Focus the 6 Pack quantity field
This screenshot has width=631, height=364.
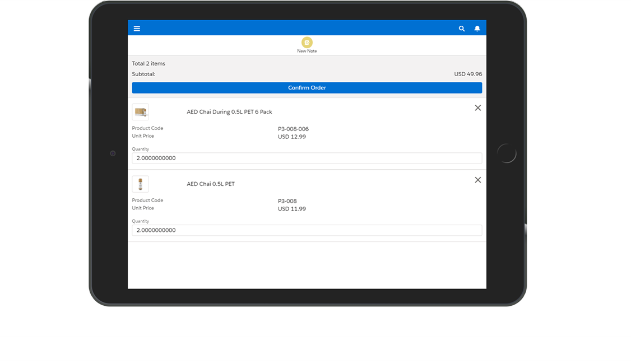coord(307,158)
